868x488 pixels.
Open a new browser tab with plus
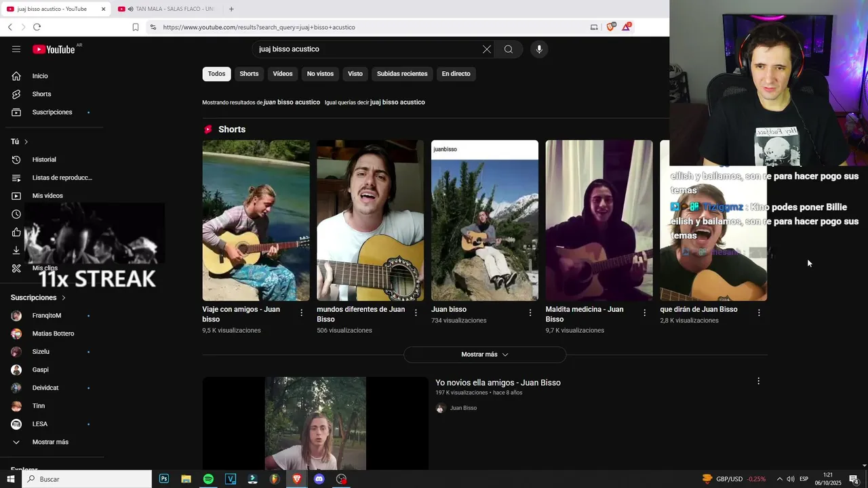click(x=231, y=9)
